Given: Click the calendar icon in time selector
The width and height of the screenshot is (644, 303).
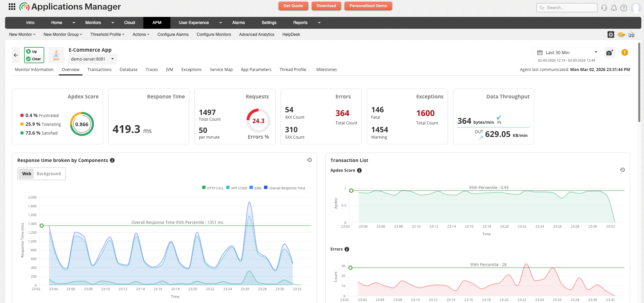Looking at the screenshot, I should (540, 53).
